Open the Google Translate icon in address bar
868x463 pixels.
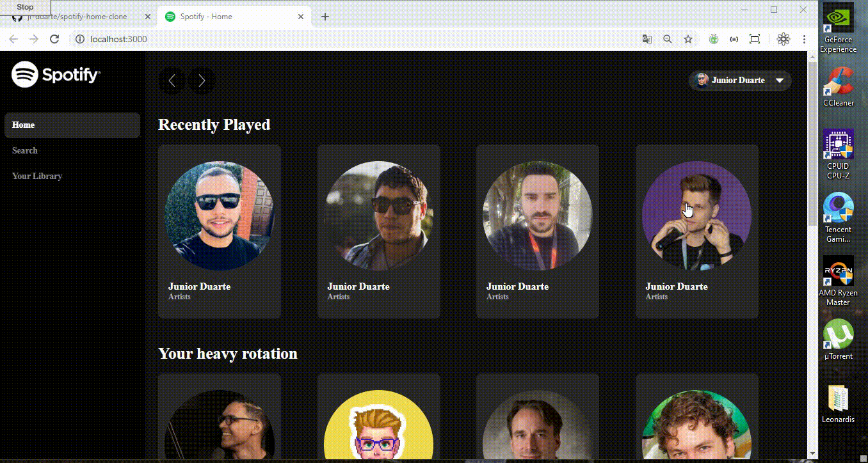coord(647,39)
